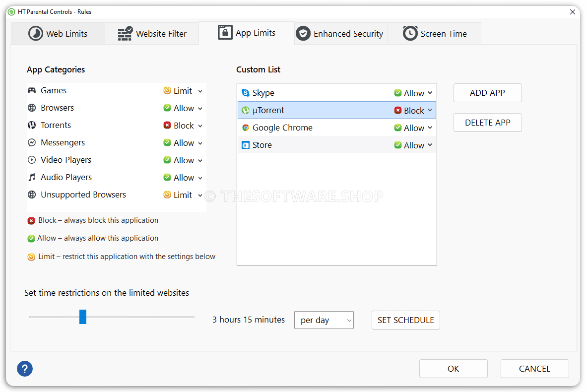The width and height of the screenshot is (586, 392).
Task: Click the SET SCHEDULE button
Action: tap(405, 320)
